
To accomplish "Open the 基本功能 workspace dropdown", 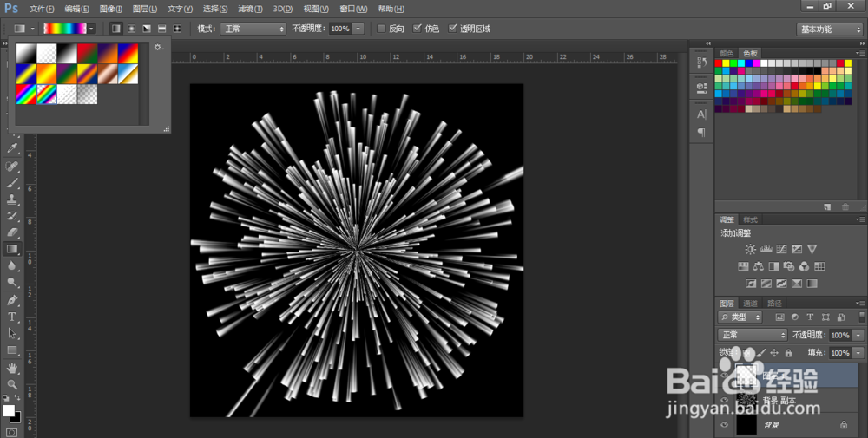I will coord(829,29).
